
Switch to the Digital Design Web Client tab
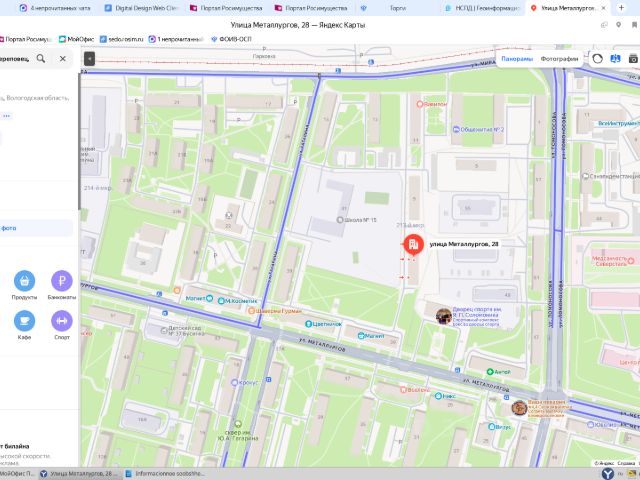pos(140,8)
